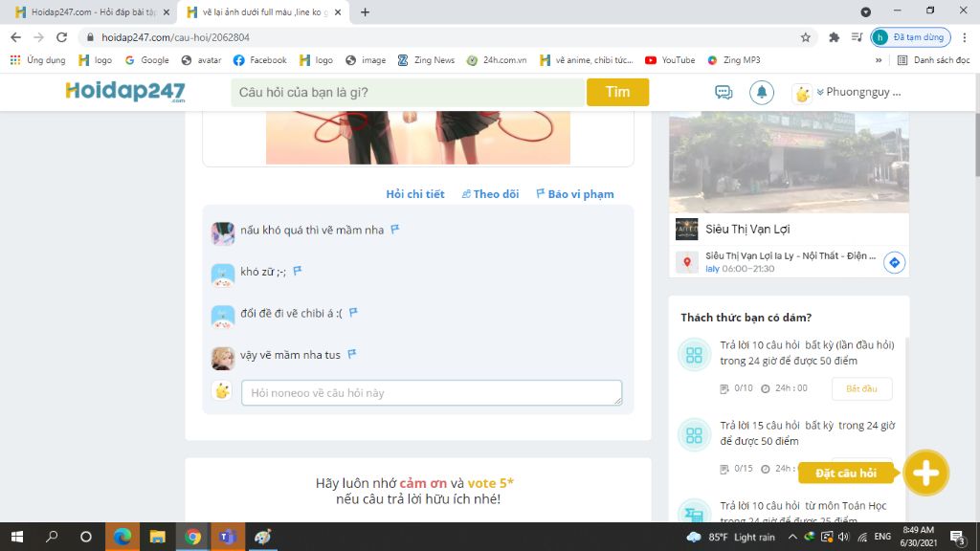Viewport: 980px width, 551px height.
Task: Click the 10-question challenge icon
Action: tap(695, 355)
